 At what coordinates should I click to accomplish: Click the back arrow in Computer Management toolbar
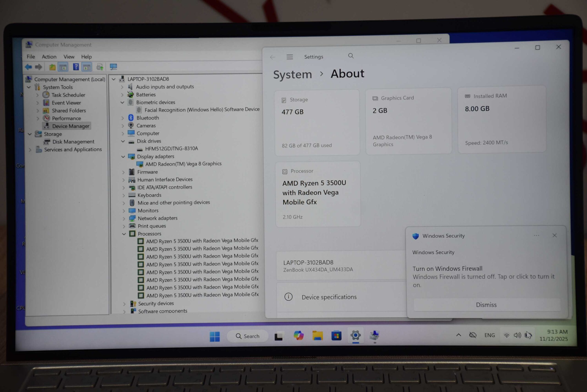click(x=28, y=67)
